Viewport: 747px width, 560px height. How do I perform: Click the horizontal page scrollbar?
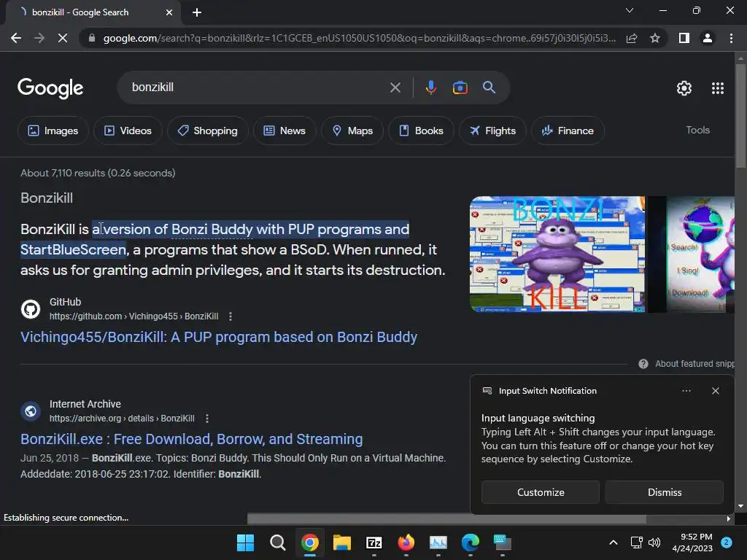click(446, 519)
